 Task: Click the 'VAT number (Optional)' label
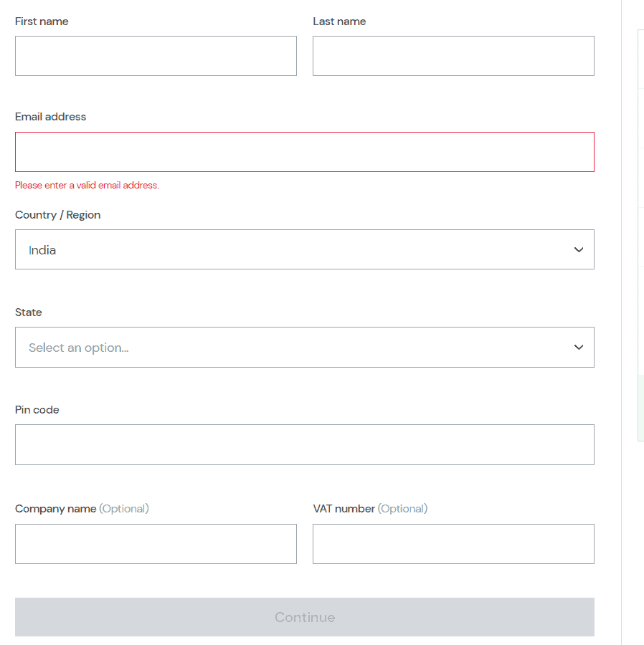[x=370, y=509]
